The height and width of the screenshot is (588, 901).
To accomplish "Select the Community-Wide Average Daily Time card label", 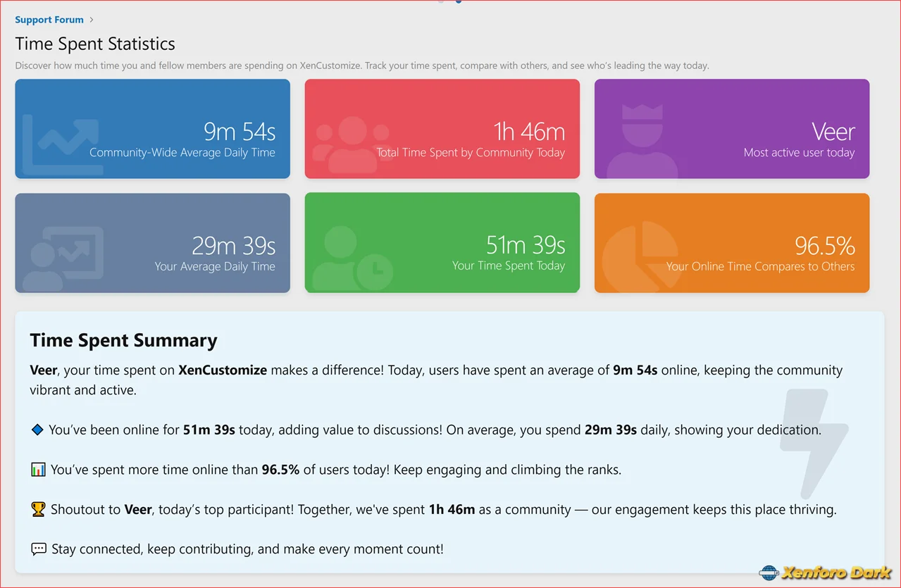I will tap(182, 153).
